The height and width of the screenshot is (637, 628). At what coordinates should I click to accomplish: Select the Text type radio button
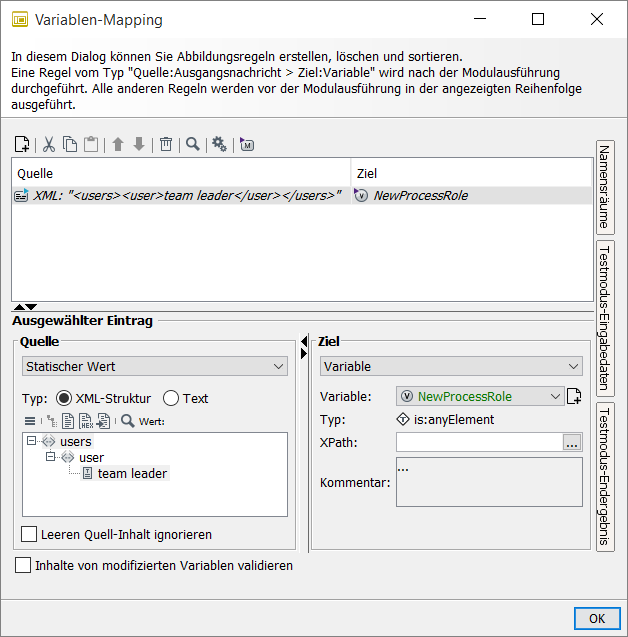click(x=171, y=398)
